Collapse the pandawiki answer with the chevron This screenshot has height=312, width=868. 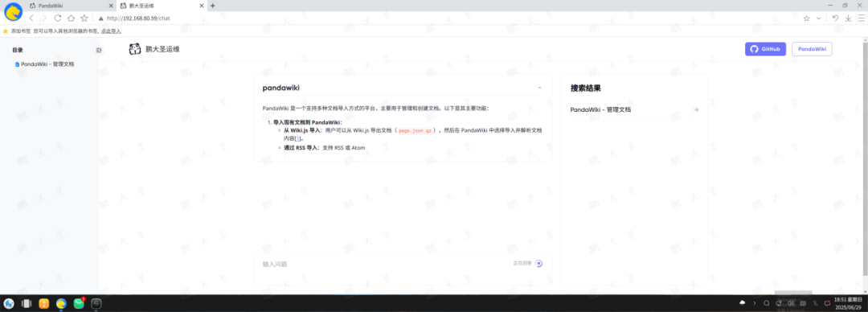[x=540, y=88]
